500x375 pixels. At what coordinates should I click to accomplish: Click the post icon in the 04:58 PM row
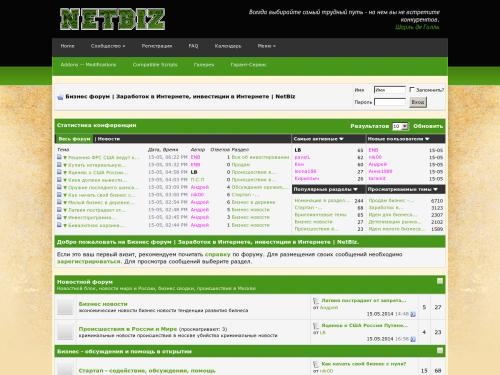[59, 172]
